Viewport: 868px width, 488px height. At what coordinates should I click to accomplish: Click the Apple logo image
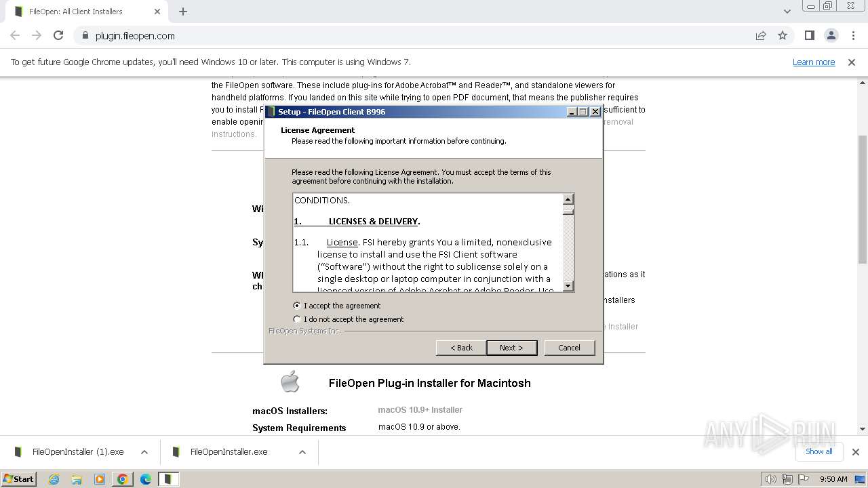[290, 382]
